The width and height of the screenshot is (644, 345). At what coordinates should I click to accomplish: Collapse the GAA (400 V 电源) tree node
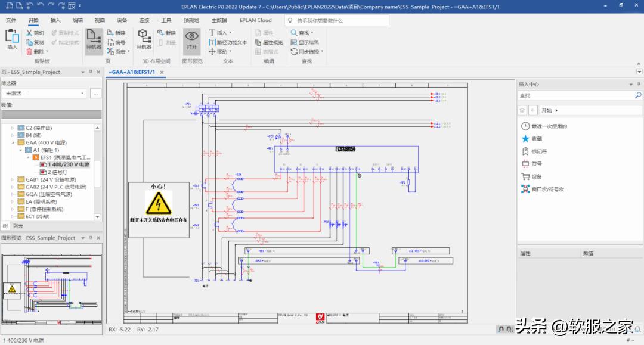[x=14, y=142]
